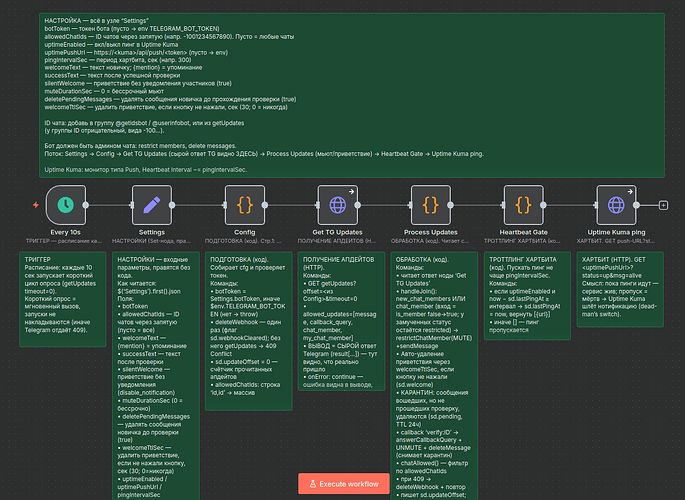Screen dimensions: 685x500
Task: Open the Process Updates code node
Action: pos(430,205)
